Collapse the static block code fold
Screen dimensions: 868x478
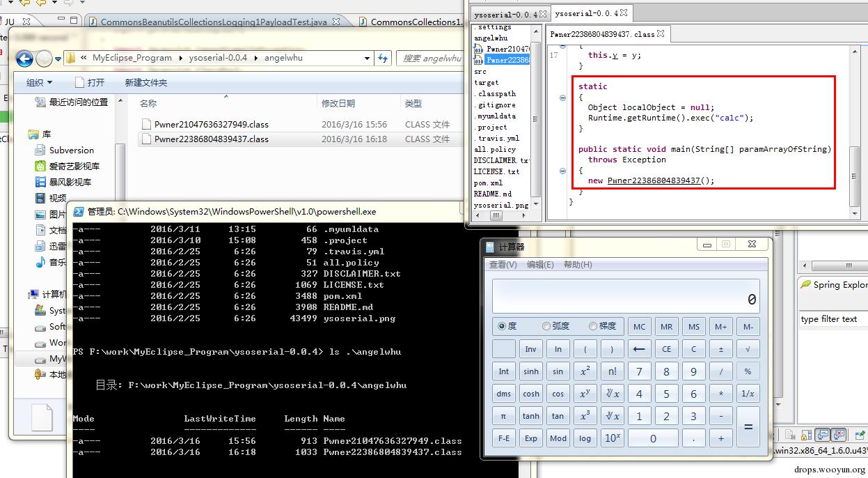[x=562, y=98]
